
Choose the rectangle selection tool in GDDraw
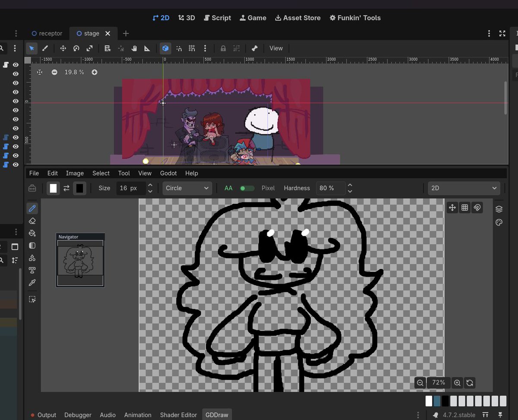[32, 299]
